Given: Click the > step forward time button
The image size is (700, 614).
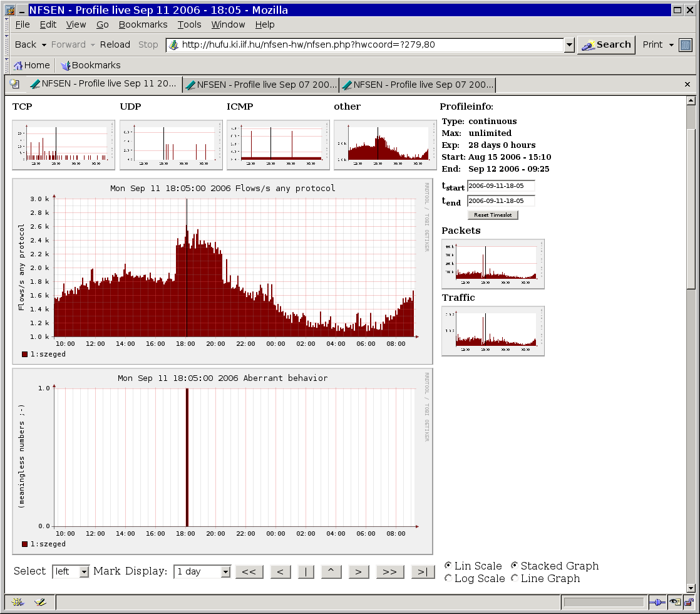Looking at the screenshot, I should coord(359,571).
